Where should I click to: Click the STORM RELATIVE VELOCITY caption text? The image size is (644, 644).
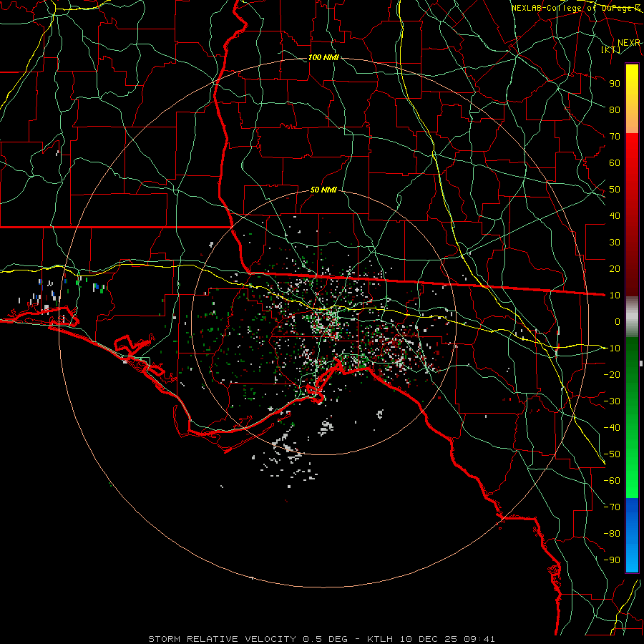tap(223, 639)
